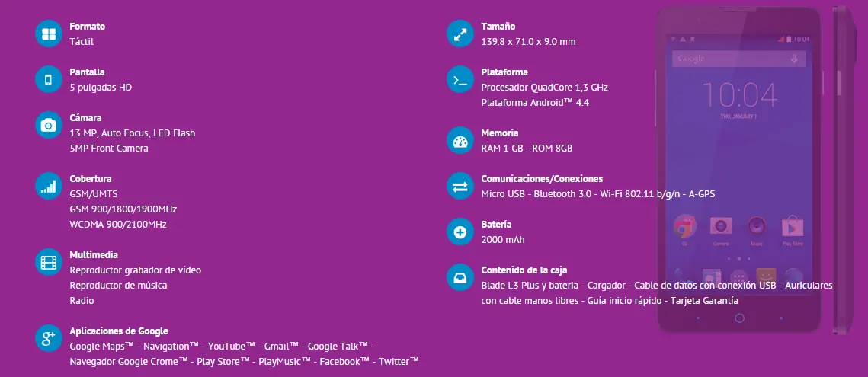Click the Comunicaciones exchange arrows icon
The width and height of the screenshot is (868, 377).
[x=460, y=187]
